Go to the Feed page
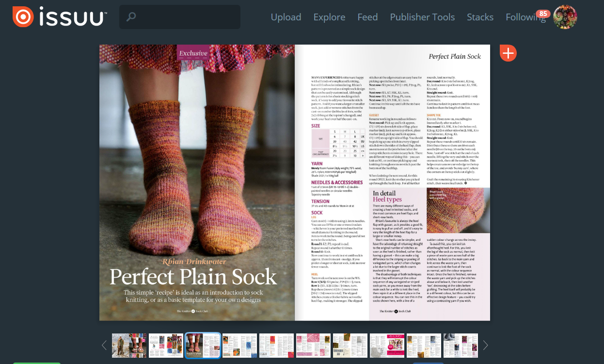Image resolution: width=604 pixels, height=364 pixels. [367, 17]
